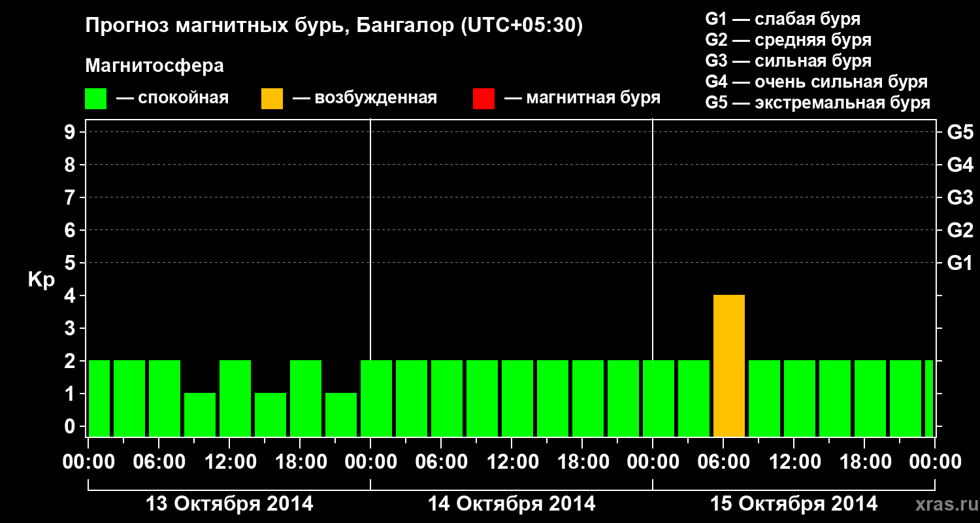Select the first green bar of 13 October
Image resolution: width=980 pixels, height=523 pixels.
(x=99, y=399)
